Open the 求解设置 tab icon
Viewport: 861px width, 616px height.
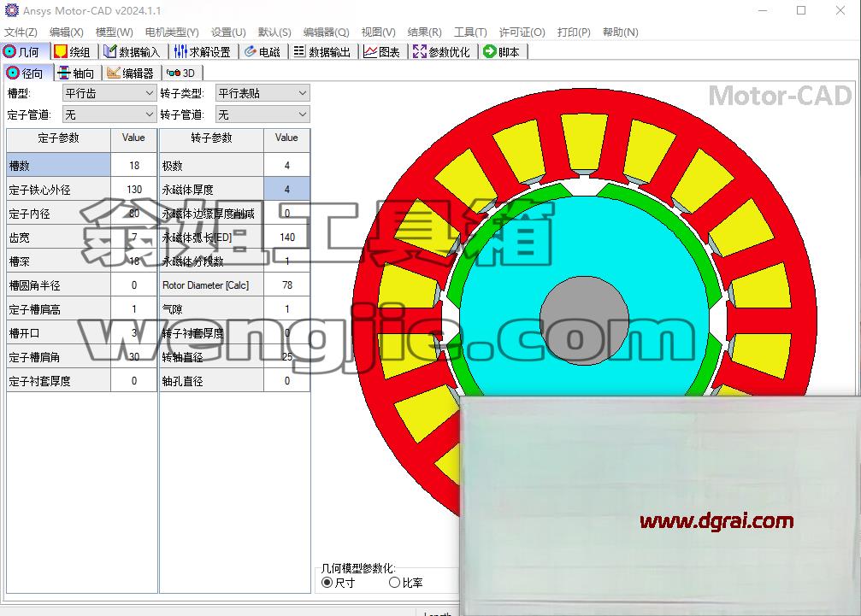pos(180,51)
